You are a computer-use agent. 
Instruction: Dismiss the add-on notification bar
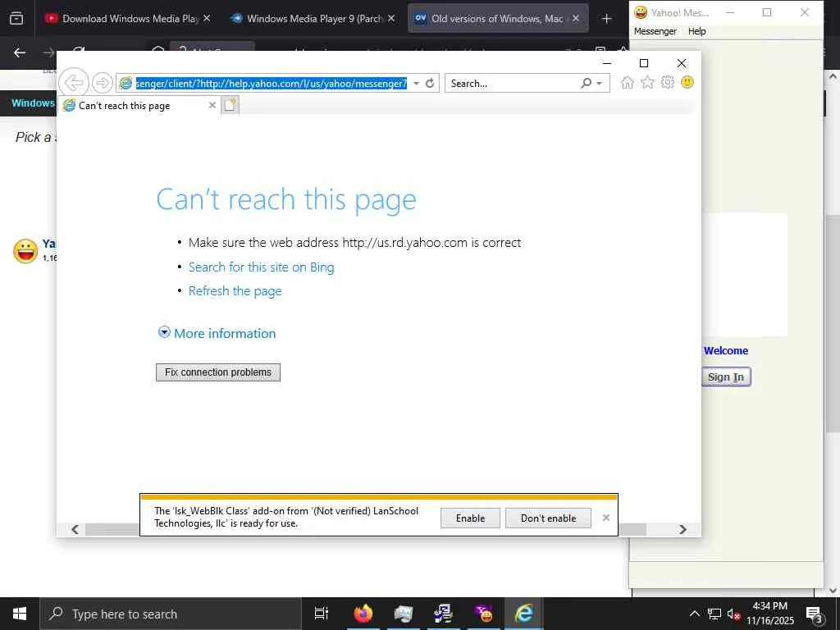[606, 518]
